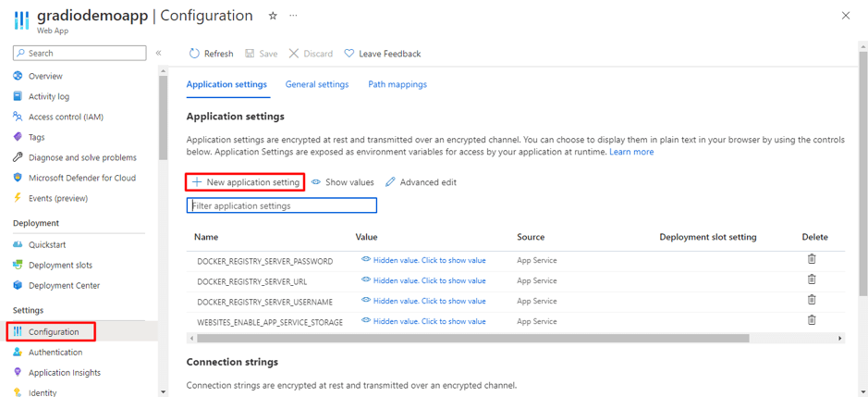Click Leave Feedback heart icon
The width and height of the screenshot is (868, 397).
point(349,54)
